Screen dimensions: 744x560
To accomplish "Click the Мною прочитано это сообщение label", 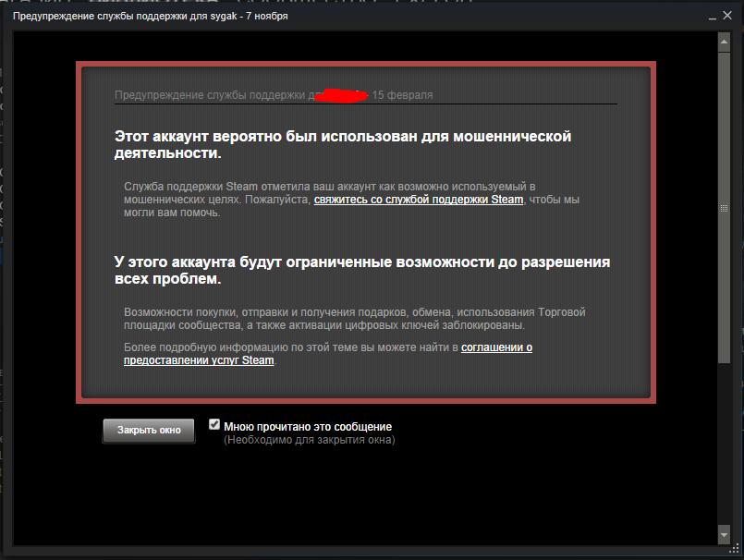I will pos(308,427).
